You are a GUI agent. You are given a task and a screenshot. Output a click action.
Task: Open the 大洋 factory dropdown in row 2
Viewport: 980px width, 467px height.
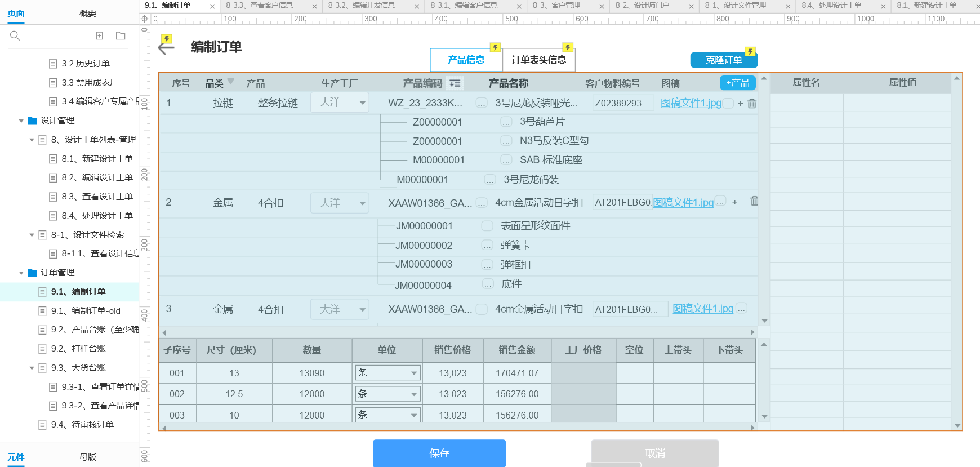coord(340,203)
